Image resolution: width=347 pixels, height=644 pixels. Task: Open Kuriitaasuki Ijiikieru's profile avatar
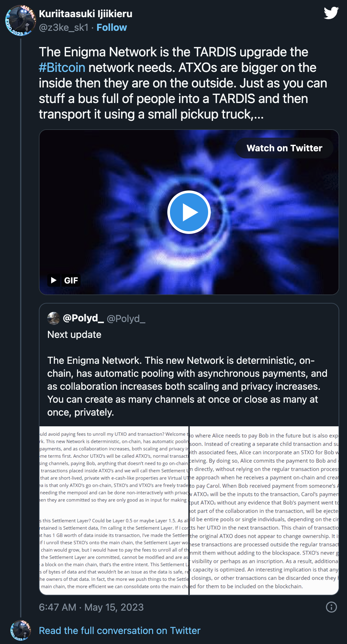(x=20, y=20)
